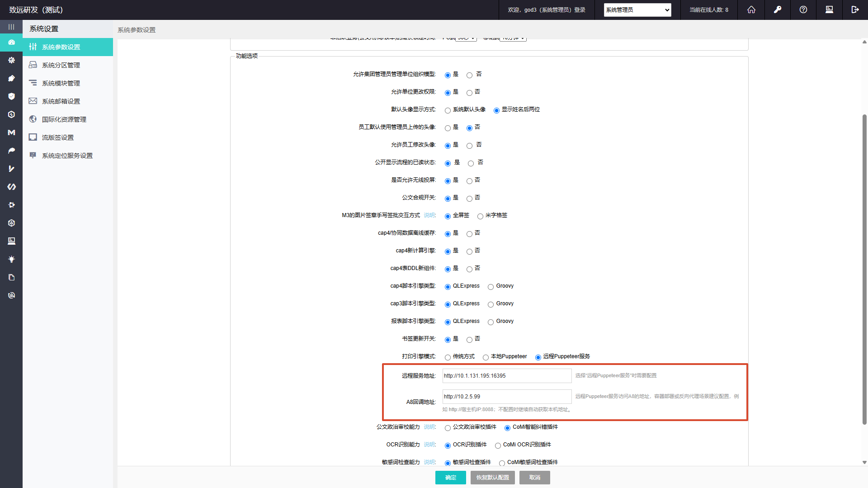The width and height of the screenshot is (868, 488).
Task: Open the 系统管理员 role dropdown
Action: coord(637,10)
